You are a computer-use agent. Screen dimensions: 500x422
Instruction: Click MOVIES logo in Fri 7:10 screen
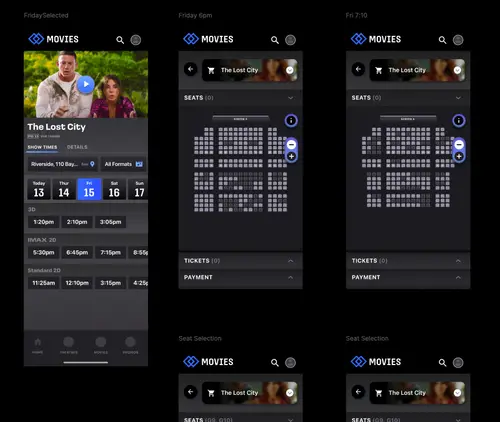[376, 39]
